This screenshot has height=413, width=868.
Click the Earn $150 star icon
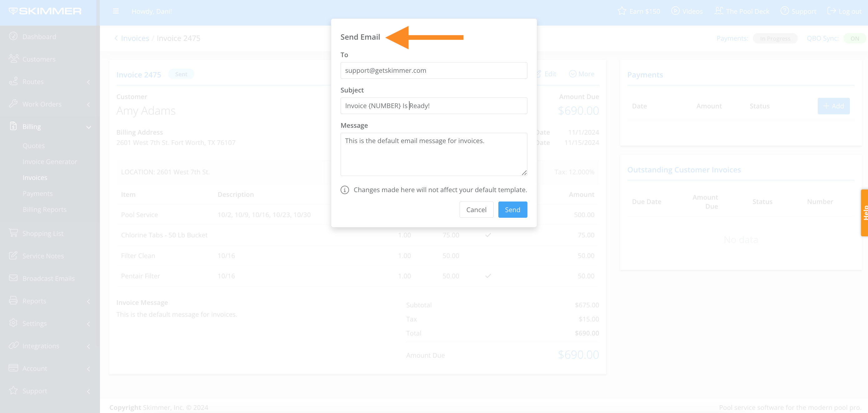622,11
